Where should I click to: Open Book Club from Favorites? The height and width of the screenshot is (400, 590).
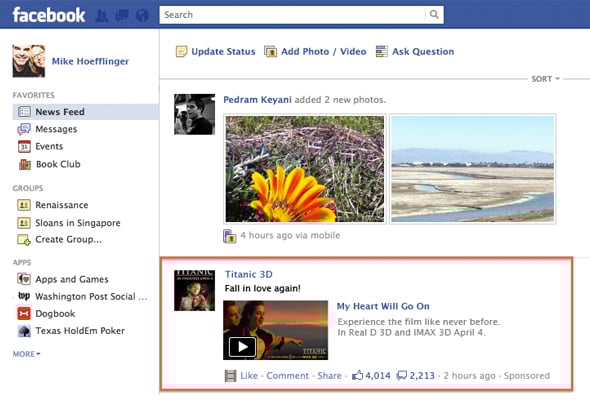[x=58, y=164]
